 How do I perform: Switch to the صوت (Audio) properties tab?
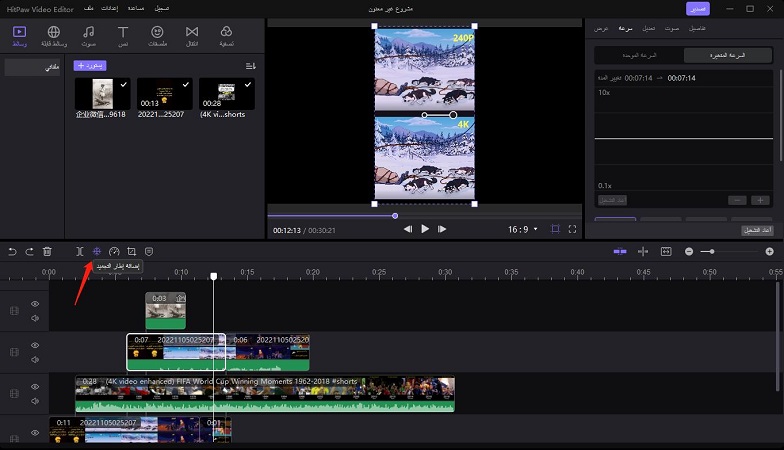(x=672, y=28)
